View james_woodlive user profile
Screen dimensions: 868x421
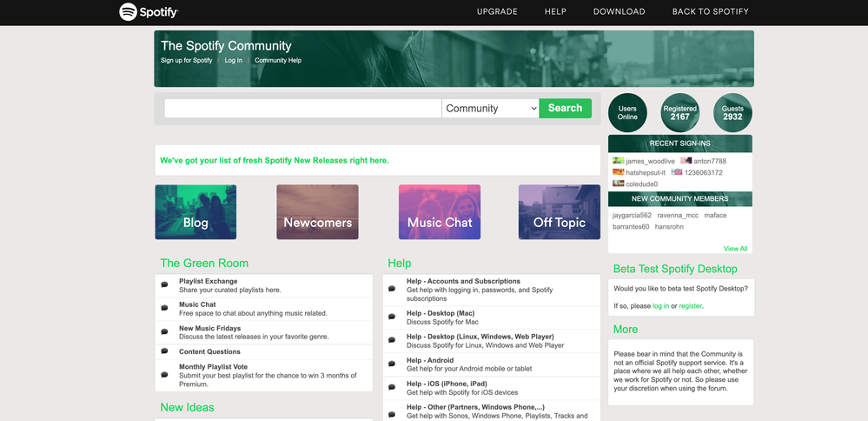651,161
